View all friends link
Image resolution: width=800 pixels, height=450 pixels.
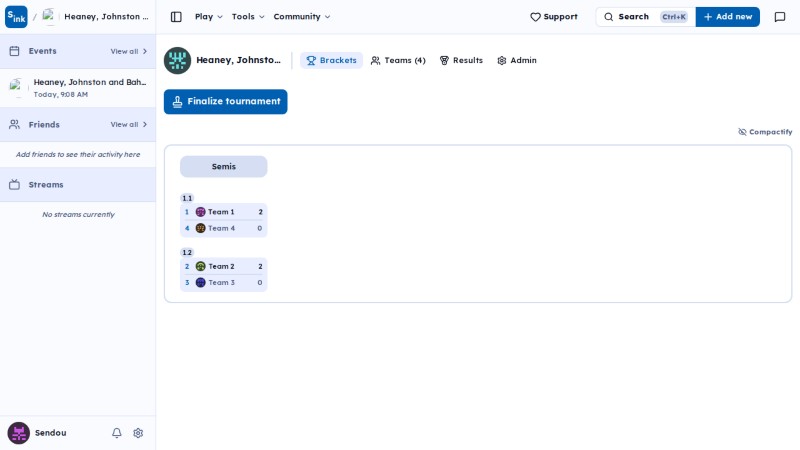[129, 124]
